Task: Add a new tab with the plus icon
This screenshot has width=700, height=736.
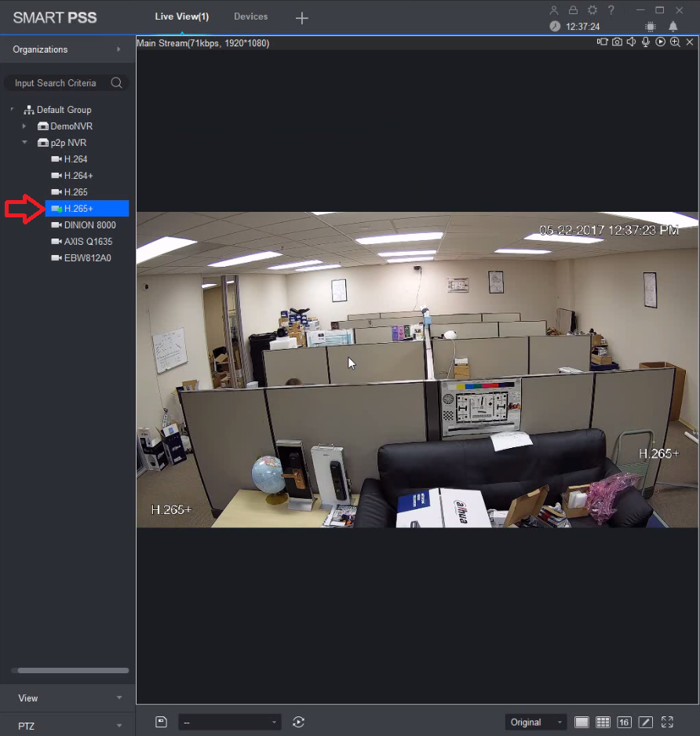Action: [302, 18]
